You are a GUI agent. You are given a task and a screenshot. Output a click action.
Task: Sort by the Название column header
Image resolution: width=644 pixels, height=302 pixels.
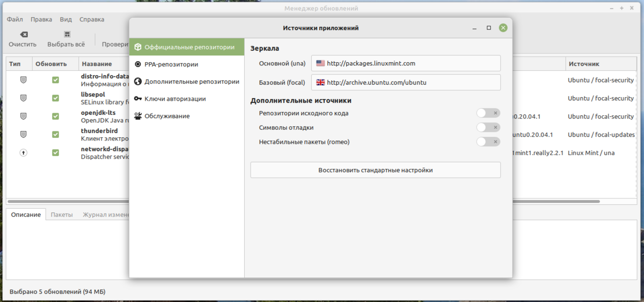pos(104,64)
